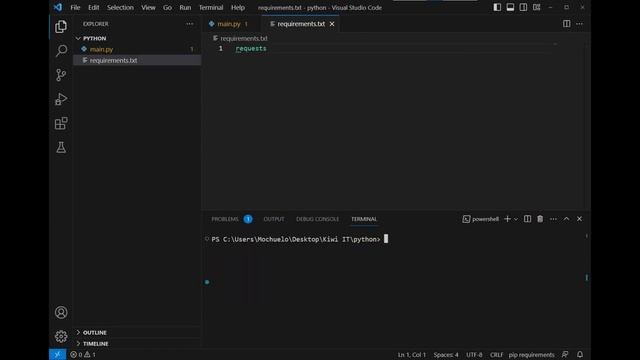Change language mode pip requirements

(531, 355)
